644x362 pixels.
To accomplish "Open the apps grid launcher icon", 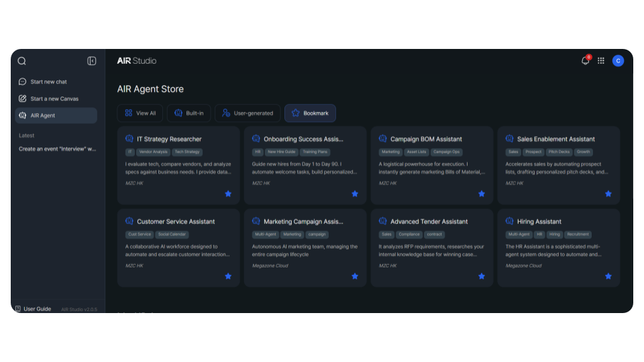I will pos(601,61).
